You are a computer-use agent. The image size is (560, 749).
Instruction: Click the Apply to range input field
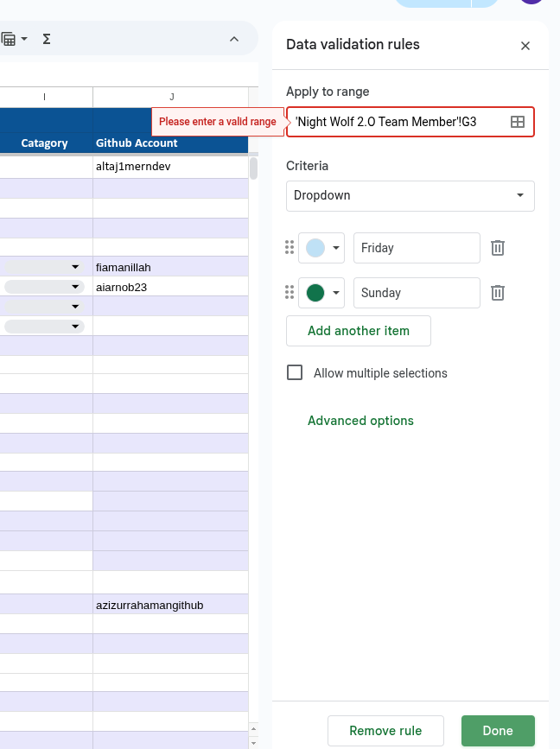tap(398, 122)
